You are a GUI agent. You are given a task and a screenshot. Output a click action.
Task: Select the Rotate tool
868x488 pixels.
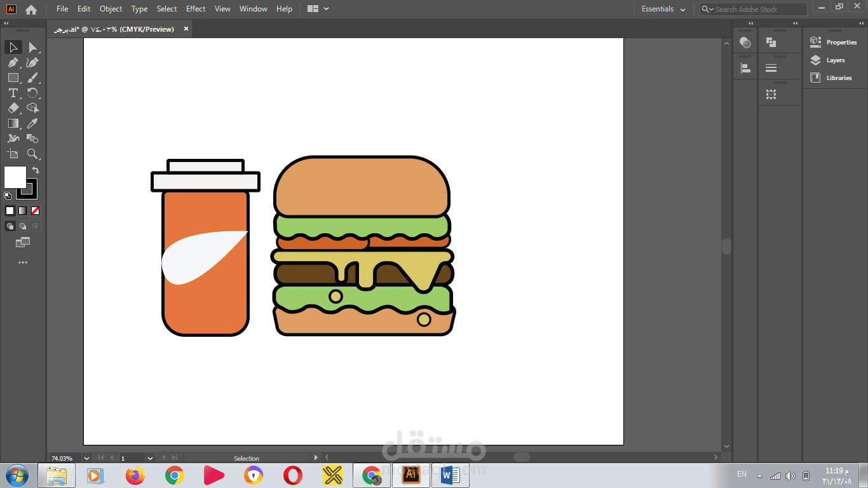click(33, 93)
